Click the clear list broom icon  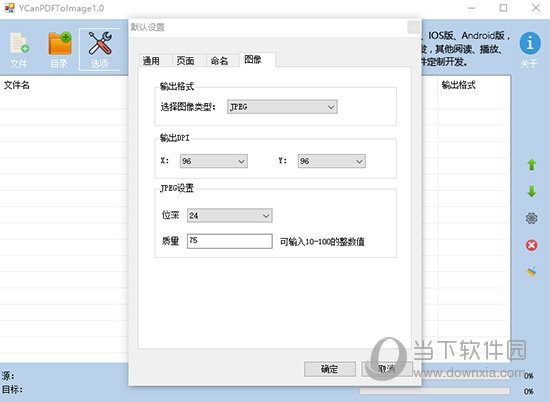tap(531, 271)
